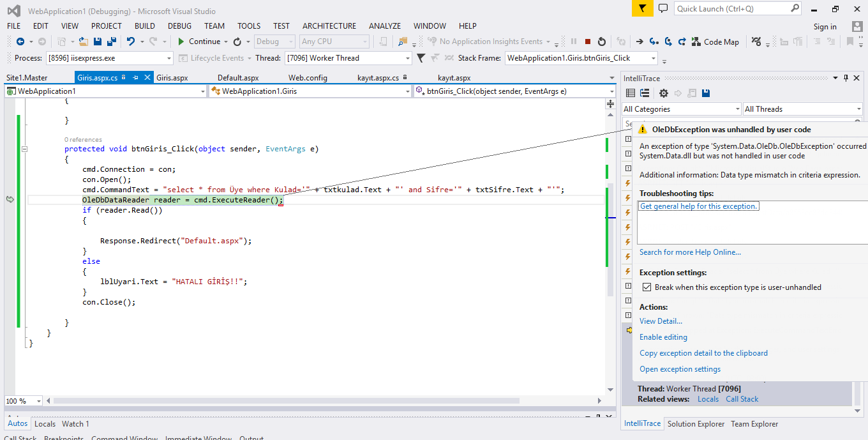The height and width of the screenshot is (440, 868).
Task: Switch IntelliTrace to calls view icon
Action: (x=645, y=93)
